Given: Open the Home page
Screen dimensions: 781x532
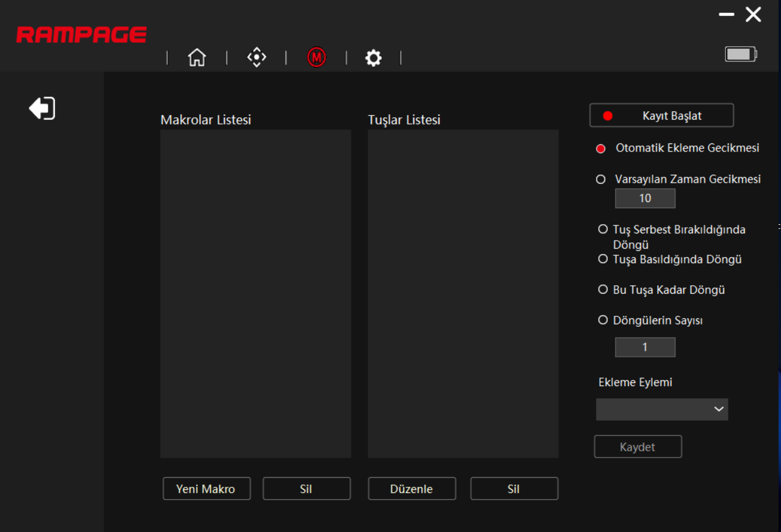Looking at the screenshot, I should 197,57.
